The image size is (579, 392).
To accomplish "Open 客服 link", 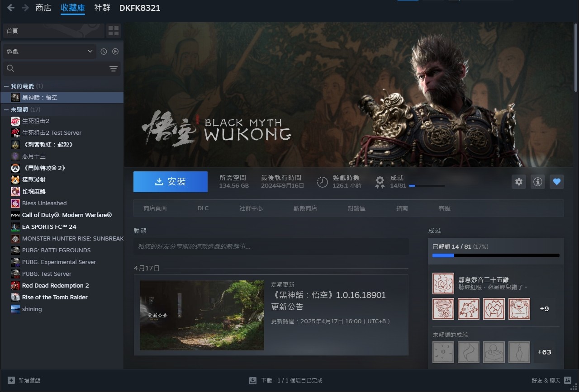I will pos(445,208).
